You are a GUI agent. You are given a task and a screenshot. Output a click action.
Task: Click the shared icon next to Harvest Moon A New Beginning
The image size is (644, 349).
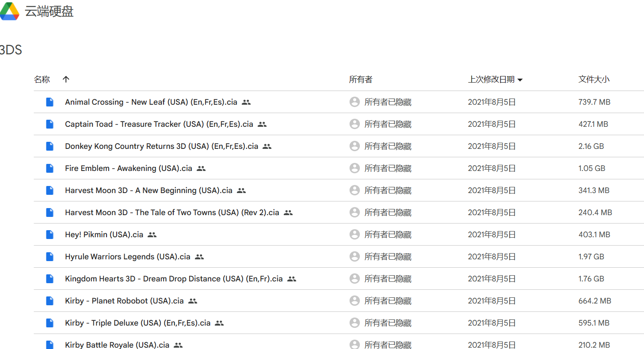(x=241, y=190)
